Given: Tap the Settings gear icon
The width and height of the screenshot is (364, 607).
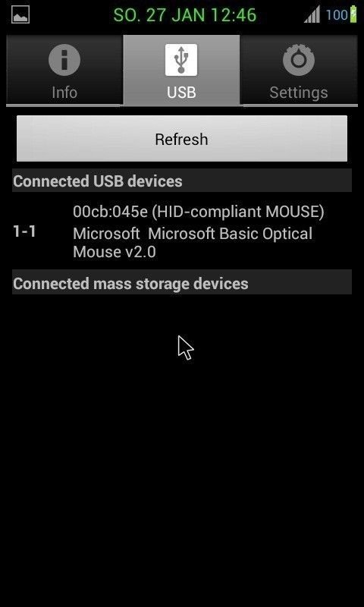Looking at the screenshot, I should [x=298, y=60].
